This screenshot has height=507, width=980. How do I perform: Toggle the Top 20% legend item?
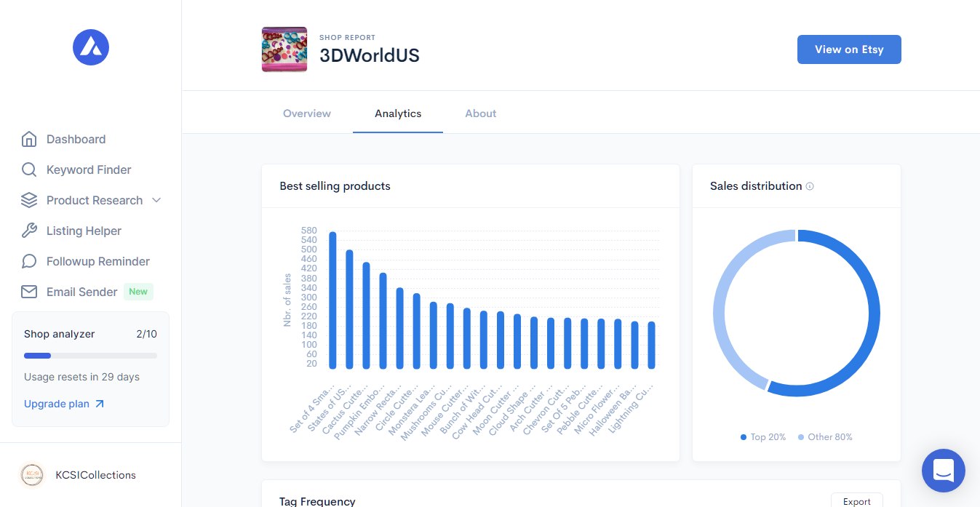point(763,437)
